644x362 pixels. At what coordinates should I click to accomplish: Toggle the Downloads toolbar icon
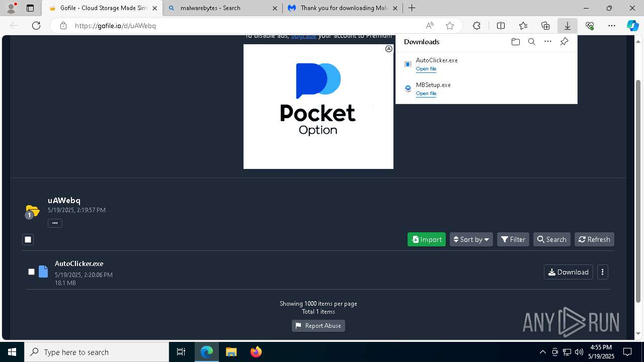click(x=567, y=26)
